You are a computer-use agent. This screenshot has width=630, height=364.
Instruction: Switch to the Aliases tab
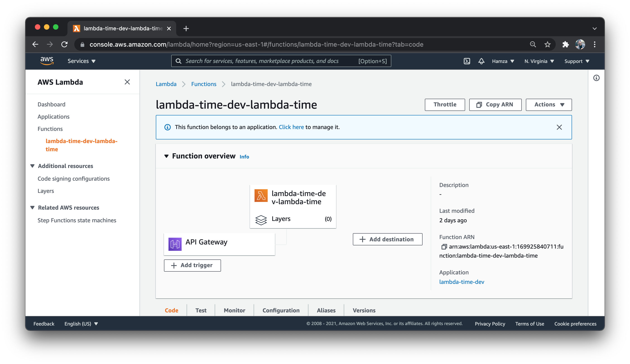click(326, 310)
